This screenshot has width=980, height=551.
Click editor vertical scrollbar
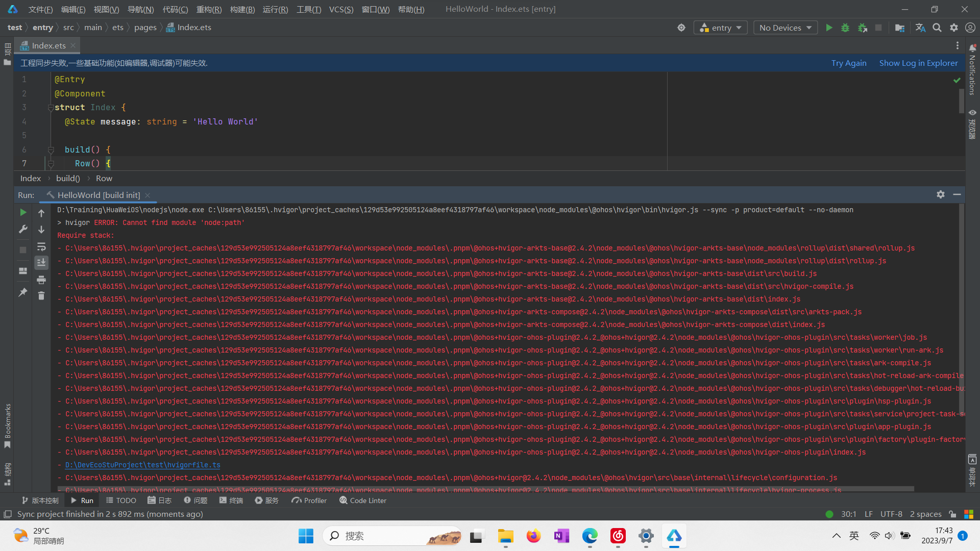[x=962, y=101]
